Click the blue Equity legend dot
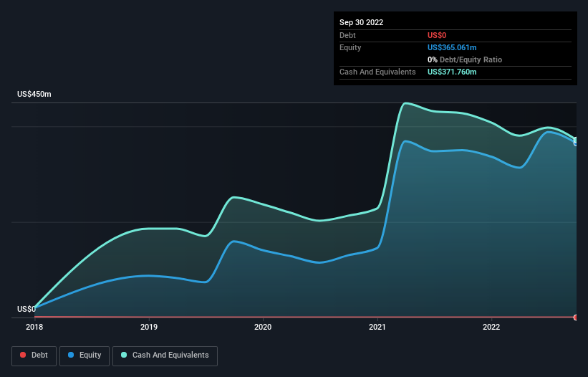The image size is (588, 377). [x=71, y=355]
